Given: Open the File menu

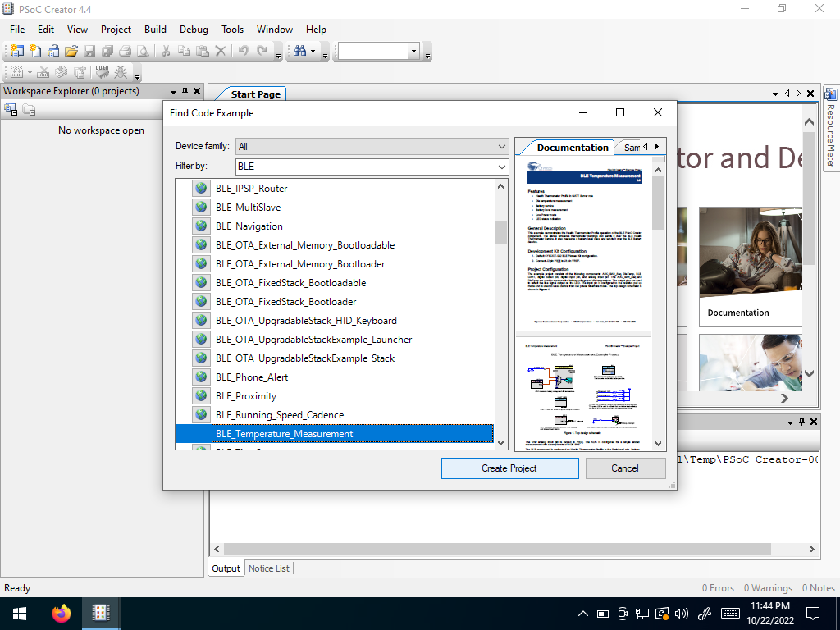Looking at the screenshot, I should pos(17,30).
